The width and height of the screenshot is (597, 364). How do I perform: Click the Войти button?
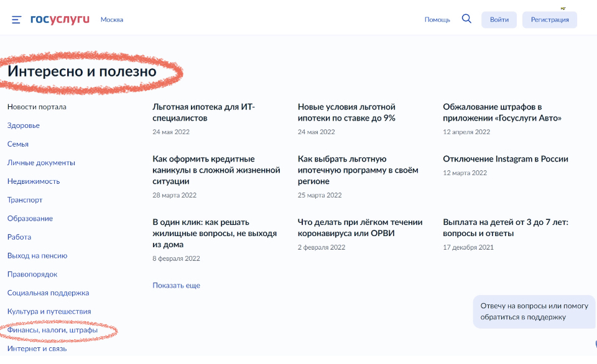[499, 19]
